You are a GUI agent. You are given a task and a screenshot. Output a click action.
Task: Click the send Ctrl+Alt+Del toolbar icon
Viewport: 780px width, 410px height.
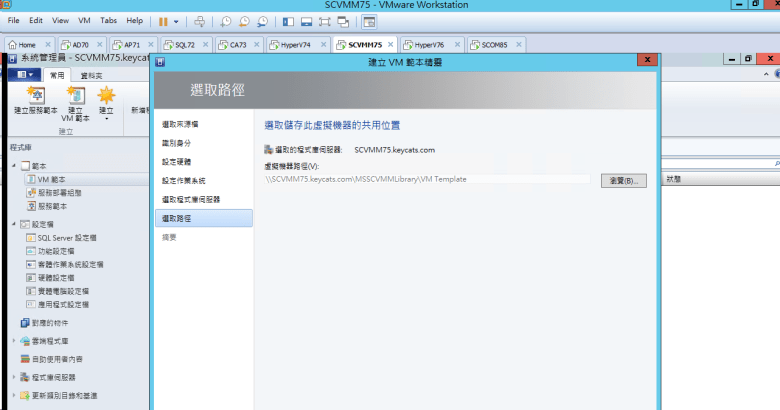tap(199, 20)
